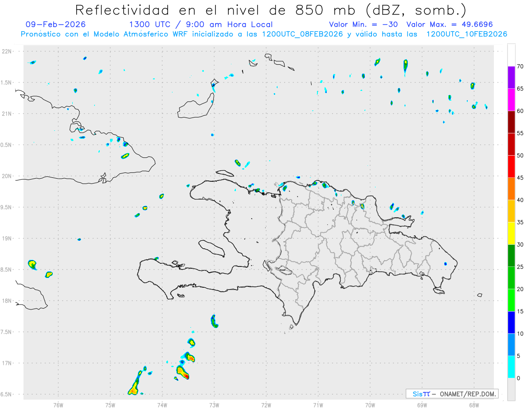Viewport: 532px width, 411px height.
Task: Click the purple 65–70 dBZ colorbar segment
Action: (x=511, y=78)
